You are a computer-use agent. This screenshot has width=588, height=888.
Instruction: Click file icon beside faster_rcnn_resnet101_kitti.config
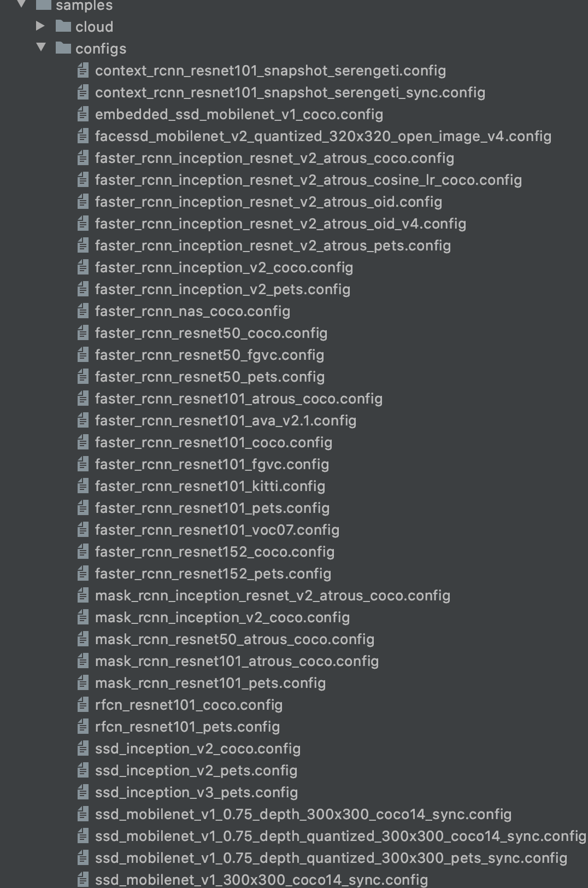[83, 486]
